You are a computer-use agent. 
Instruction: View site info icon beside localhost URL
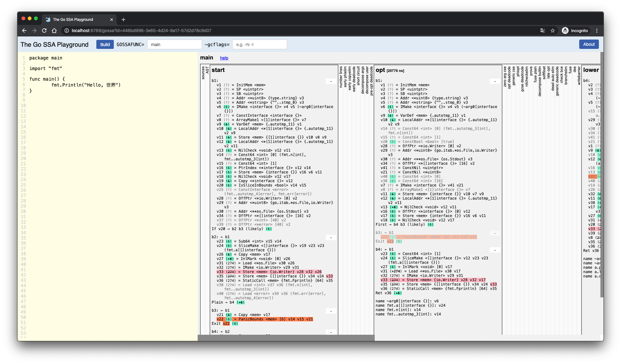point(66,31)
